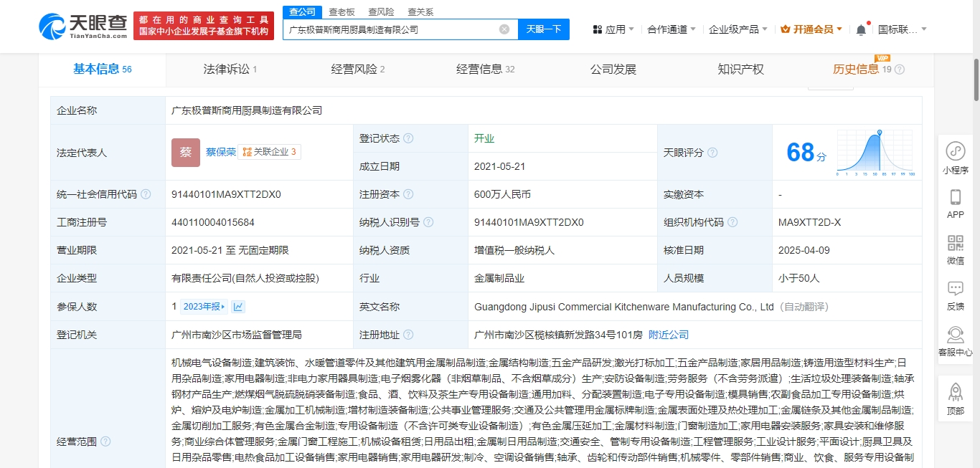Open 蔡保荣's profile link

[221, 152]
